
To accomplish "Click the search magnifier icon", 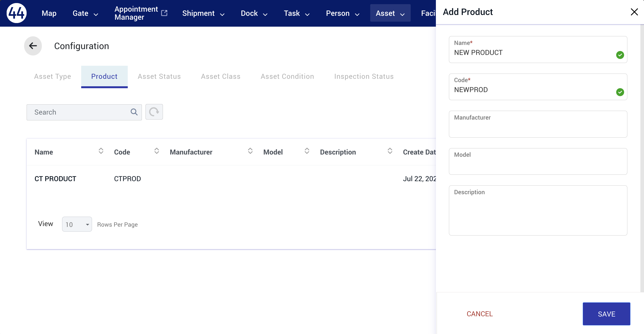I will tap(134, 112).
